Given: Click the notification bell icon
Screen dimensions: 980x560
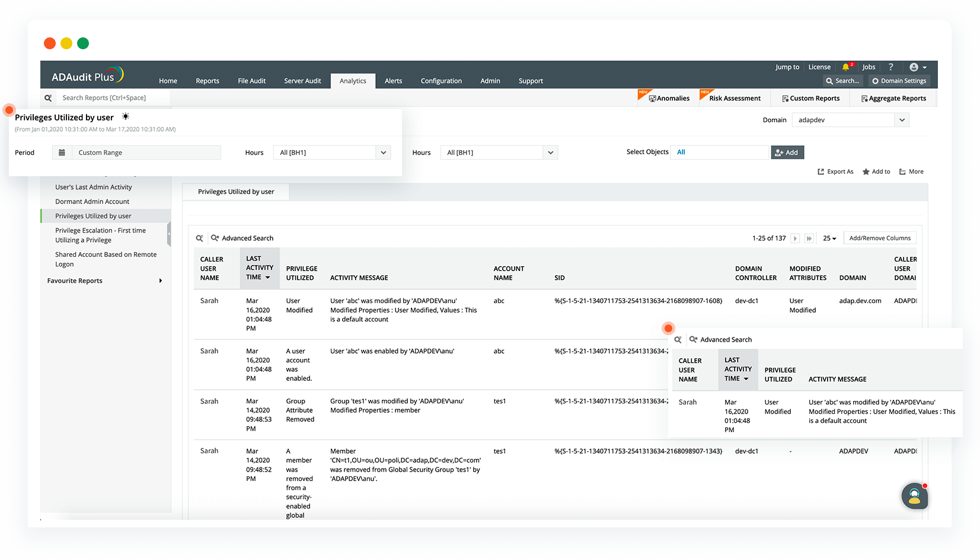Looking at the screenshot, I should click(845, 67).
